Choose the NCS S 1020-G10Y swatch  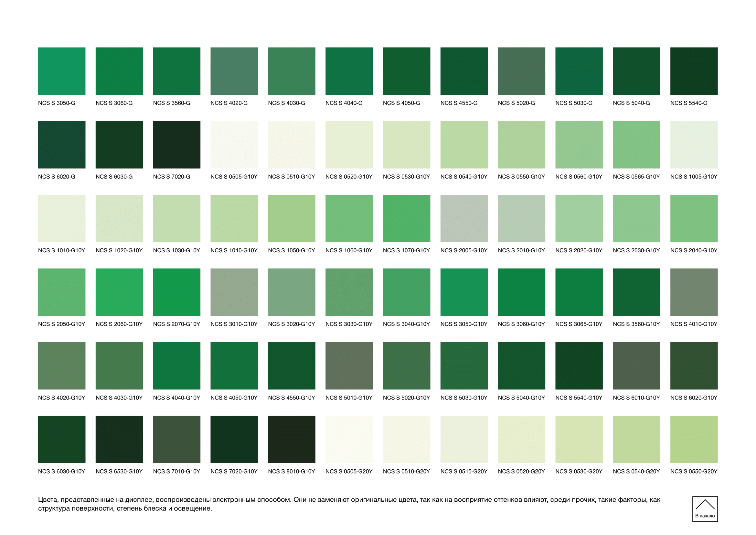tap(119, 218)
